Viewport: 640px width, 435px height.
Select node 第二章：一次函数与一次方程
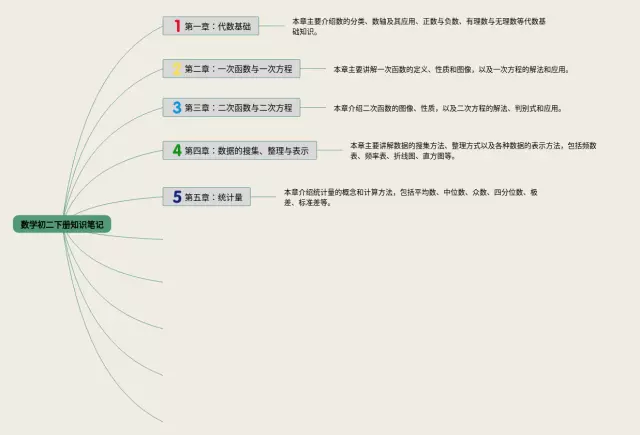point(231,69)
